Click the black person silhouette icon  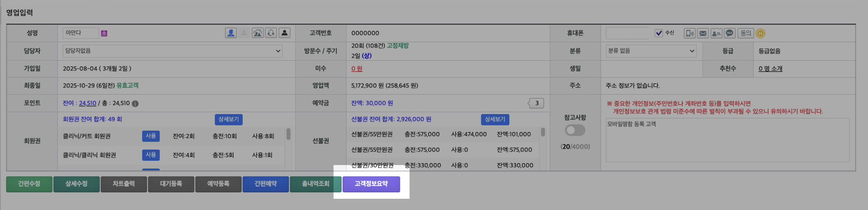(x=284, y=33)
